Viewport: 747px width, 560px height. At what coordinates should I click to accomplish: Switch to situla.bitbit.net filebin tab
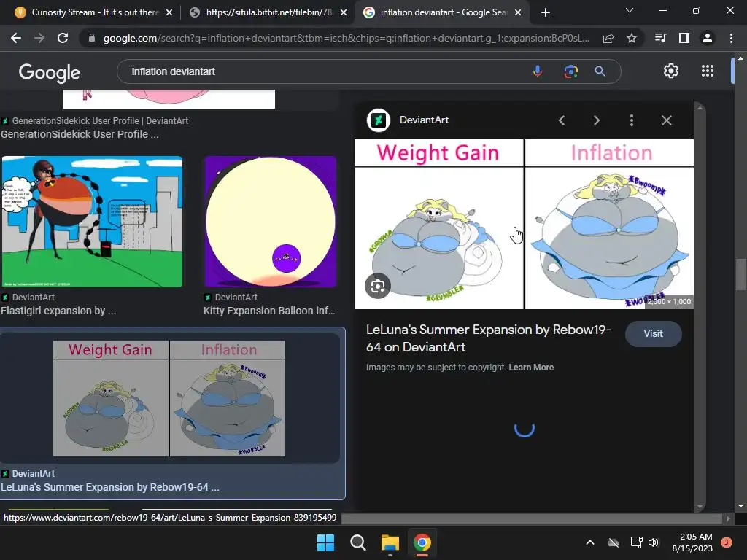pyautogui.click(x=268, y=12)
